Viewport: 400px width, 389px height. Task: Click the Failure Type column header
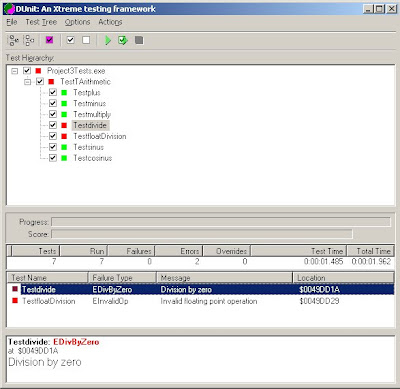pyautogui.click(x=122, y=278)
